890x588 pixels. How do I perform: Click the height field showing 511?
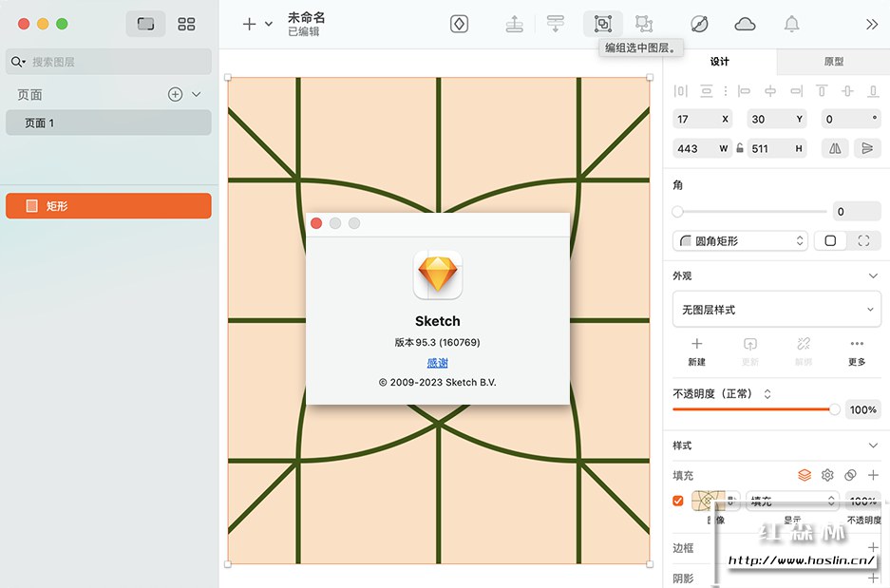(776, 149)
